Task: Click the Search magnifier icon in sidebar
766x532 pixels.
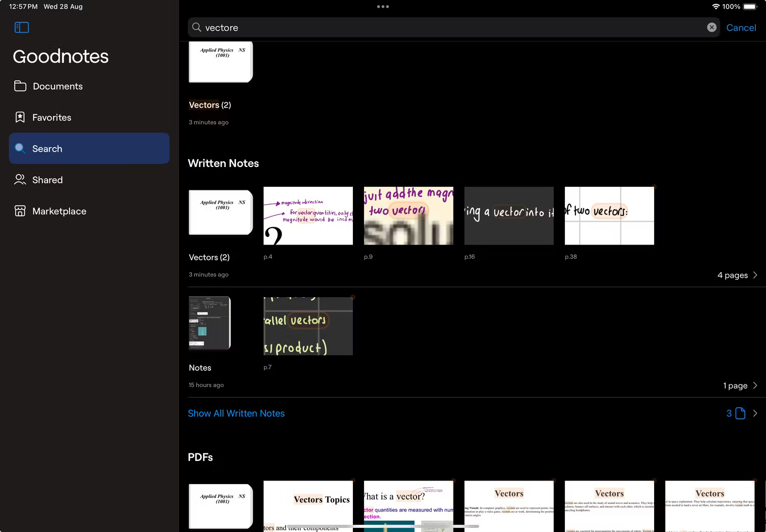Action: click(x=20, y=149)
